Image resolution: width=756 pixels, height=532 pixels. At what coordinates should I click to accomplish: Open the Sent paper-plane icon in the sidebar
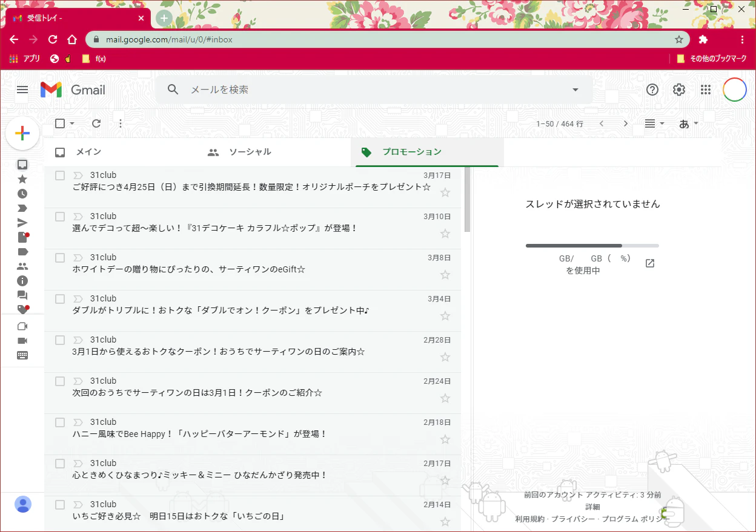pyautogui.click(x=22, y=223)
